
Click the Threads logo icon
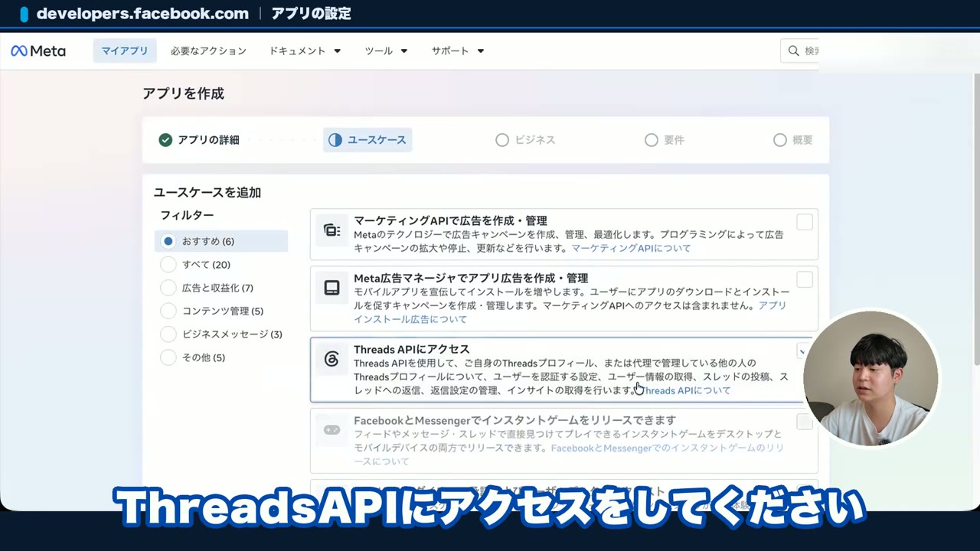coord(332,359)
